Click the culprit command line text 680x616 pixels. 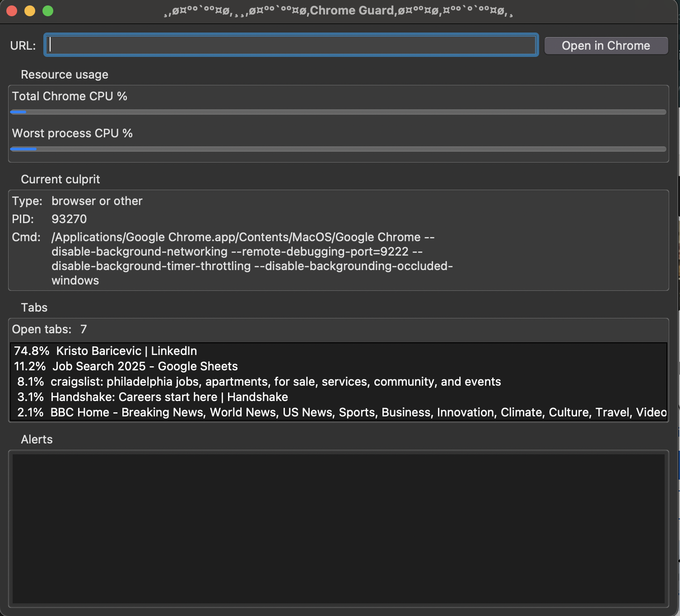[x=252, y=259]
